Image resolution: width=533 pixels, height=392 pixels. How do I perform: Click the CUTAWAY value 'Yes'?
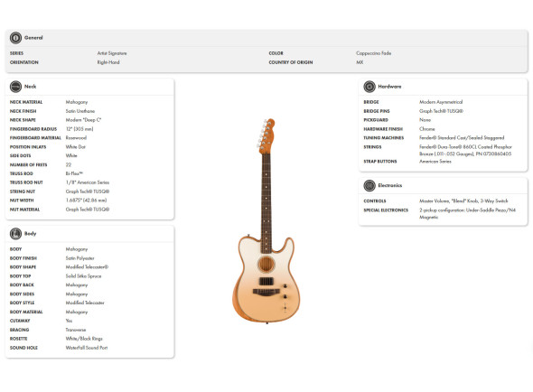click(69, 321)
